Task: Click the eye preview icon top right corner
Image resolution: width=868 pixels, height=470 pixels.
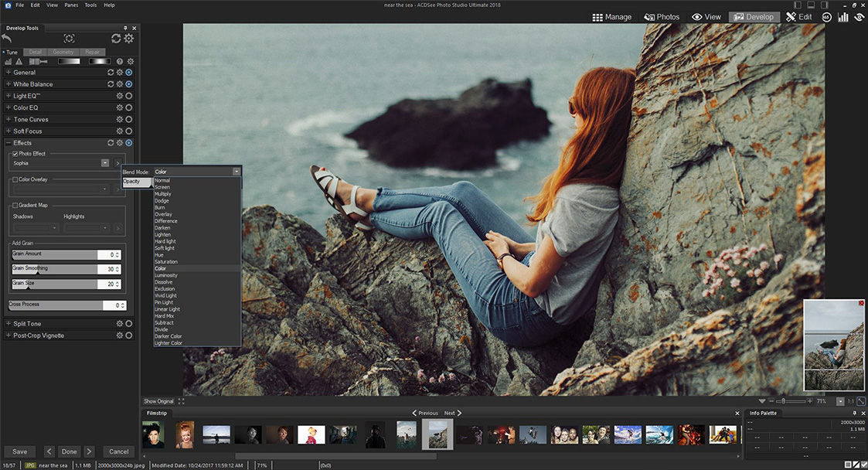Action: point(858,17)
